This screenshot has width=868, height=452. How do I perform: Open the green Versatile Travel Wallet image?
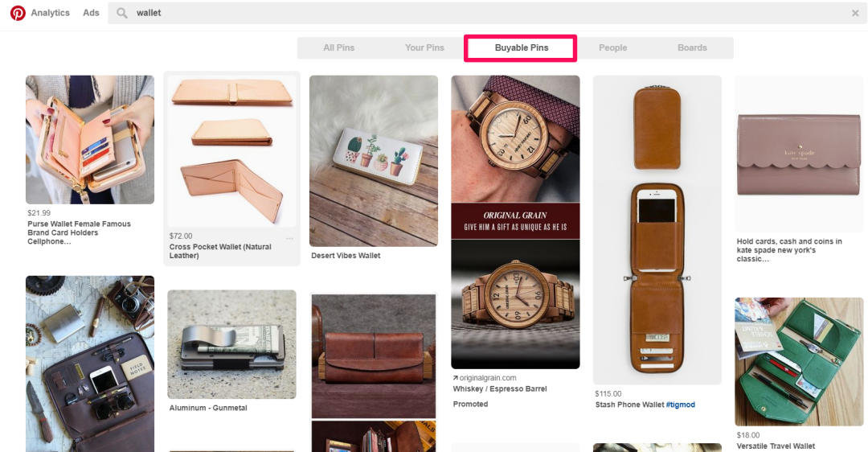coord(799,362)
